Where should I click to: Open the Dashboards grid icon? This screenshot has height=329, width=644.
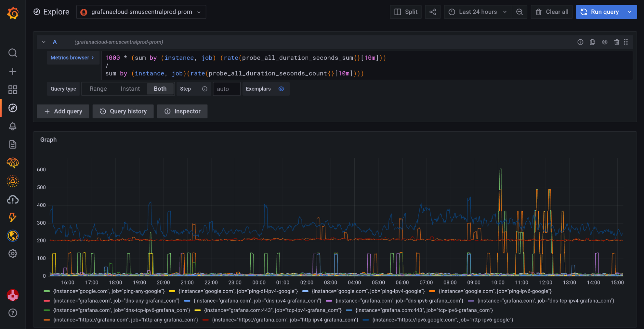(x=13, y=90)
